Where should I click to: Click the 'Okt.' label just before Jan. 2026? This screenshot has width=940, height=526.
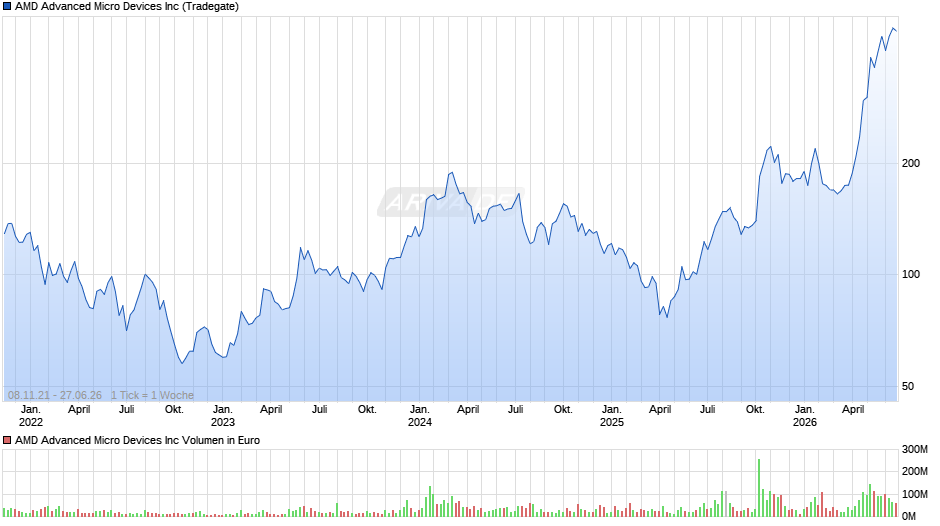pyautogui.click(x=755, y=410)
